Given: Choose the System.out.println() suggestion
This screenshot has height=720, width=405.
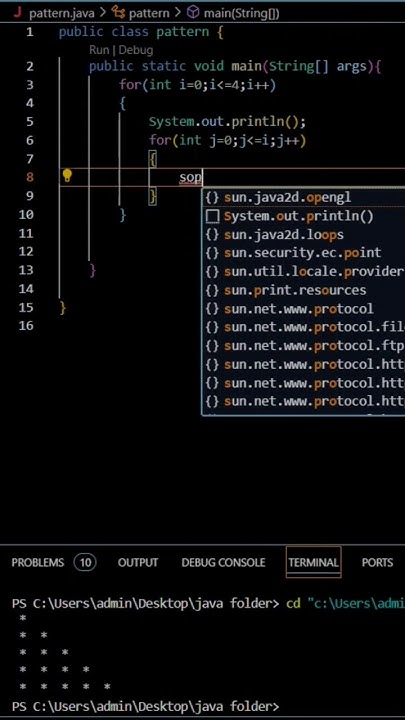Looking at the screenshot, I should coord(304,216).
